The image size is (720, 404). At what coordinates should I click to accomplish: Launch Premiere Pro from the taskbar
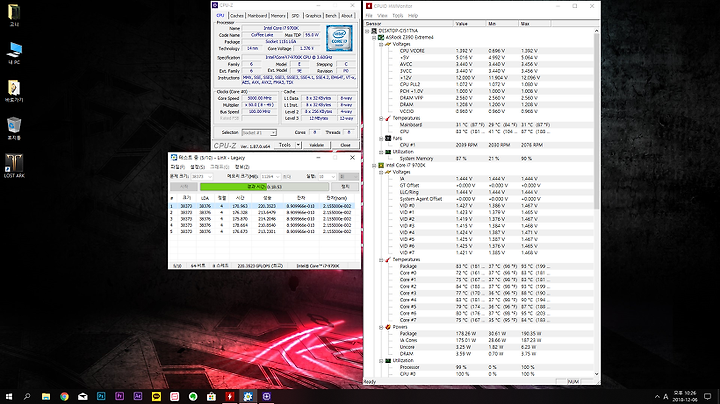pyautogui.click(x=119, y=396)
